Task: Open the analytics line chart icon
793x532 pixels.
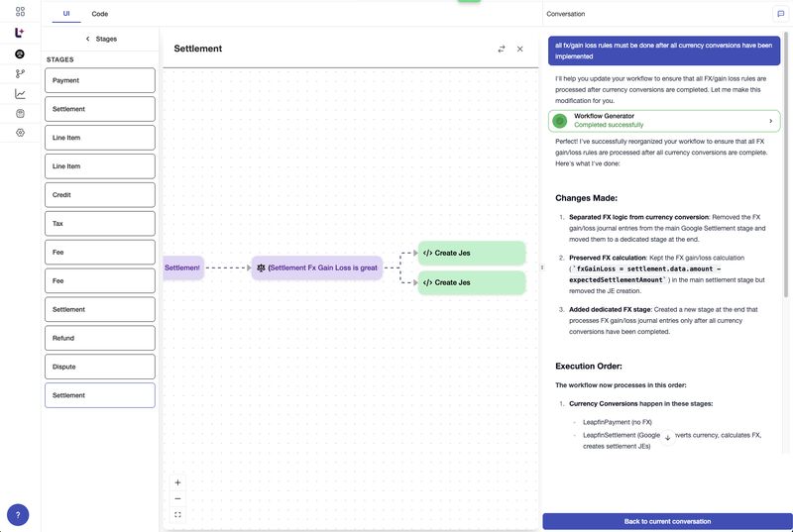Action: tap(20, 94)
